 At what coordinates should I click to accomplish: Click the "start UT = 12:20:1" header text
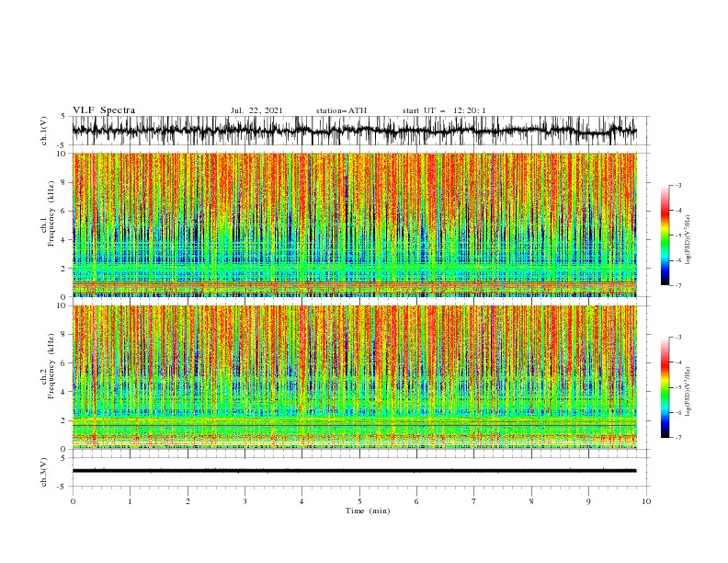click(444, 110)
